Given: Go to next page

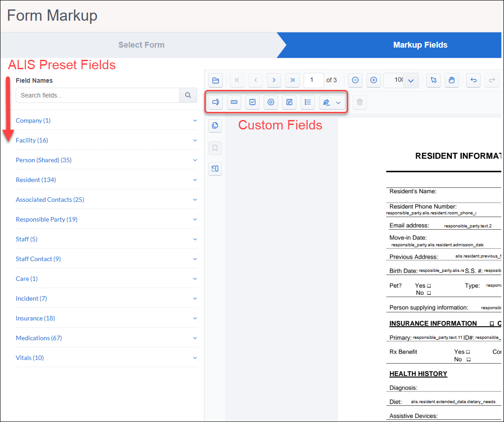Looking at the screenshot, I should coord(274,80).
